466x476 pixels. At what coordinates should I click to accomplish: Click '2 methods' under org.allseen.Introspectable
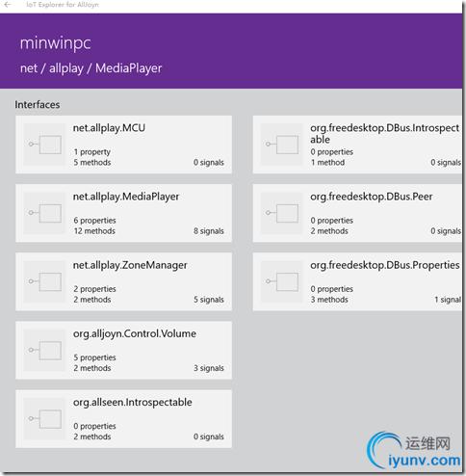92,436
